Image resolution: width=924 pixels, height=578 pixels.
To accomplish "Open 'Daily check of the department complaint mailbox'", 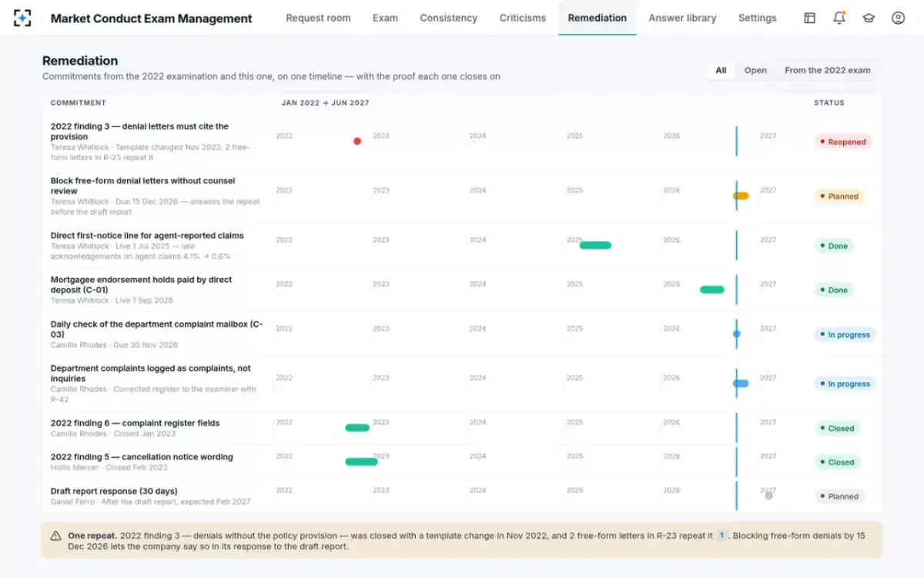I will (x=157, y=329).
